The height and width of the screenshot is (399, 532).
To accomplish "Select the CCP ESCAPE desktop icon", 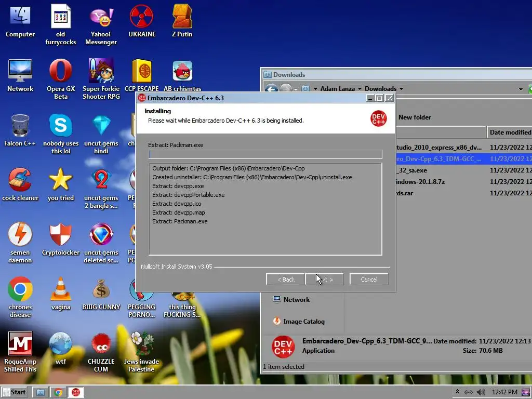I will 142,75.
